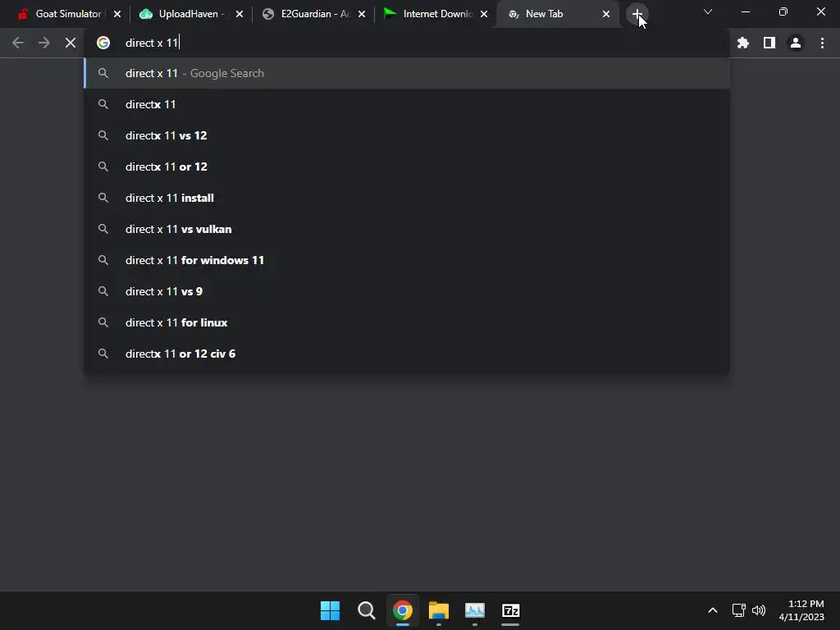Image resolution: width=840 pixels, height=630 pixels.
Task: Pick 'direct x 11 for linux' suggestion
Action: pos(407,322)
